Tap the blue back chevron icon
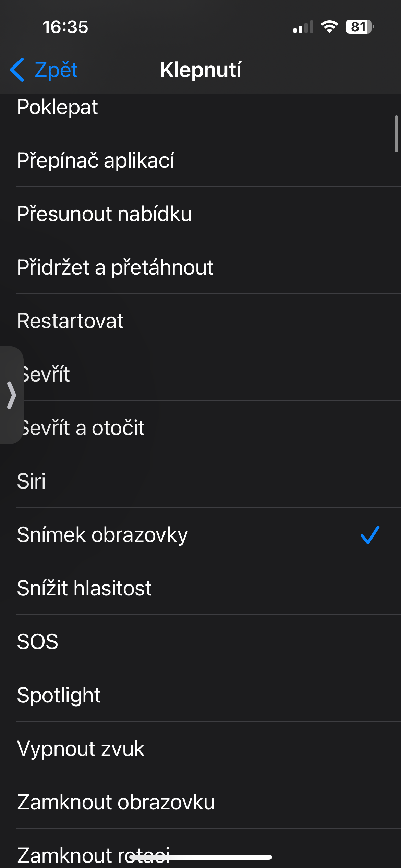The height and width of the screenshot is (868, 401). [x=17, y=70]
